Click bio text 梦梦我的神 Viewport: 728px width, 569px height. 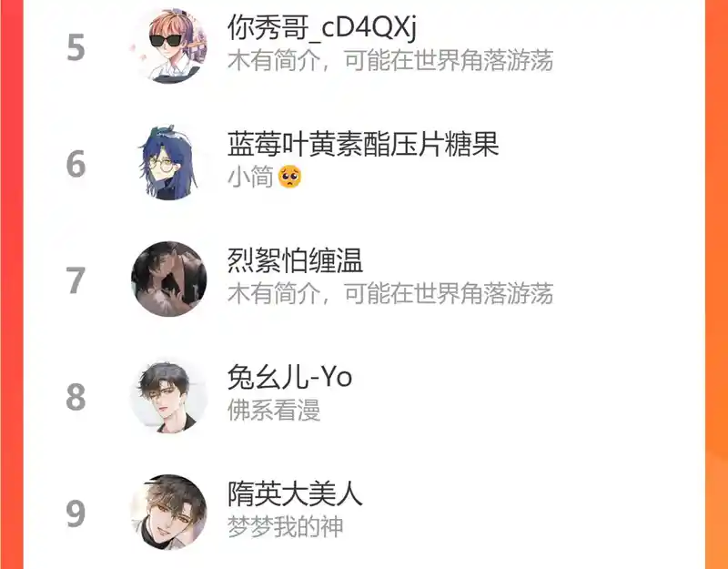tap(286, 527)
